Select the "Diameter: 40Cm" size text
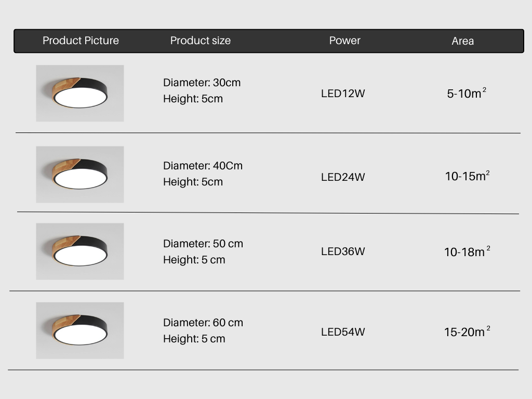Image resolution: width=532 pixels, height=399 pixels. [203, 166]
